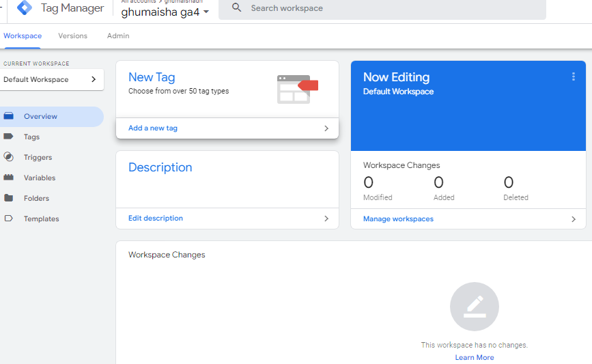Click the New Tag illustration graphic
This screenshot has width=592, height=364.
pyautogui.click(x=298, y=89)
